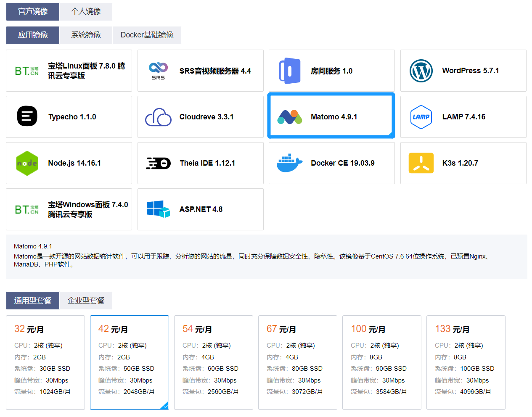Pick the Typecho 1.1.0 blog image
The image size is (532, 417).
[x=69, y=117]
